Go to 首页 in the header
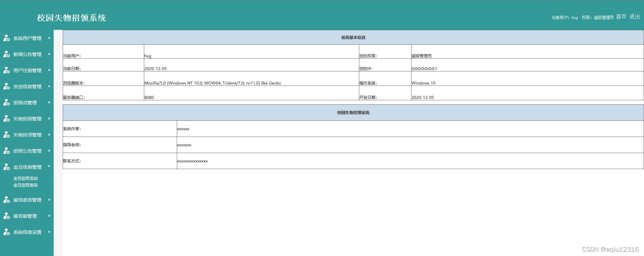The image size is (644, 256). click(x=621, y=17)
